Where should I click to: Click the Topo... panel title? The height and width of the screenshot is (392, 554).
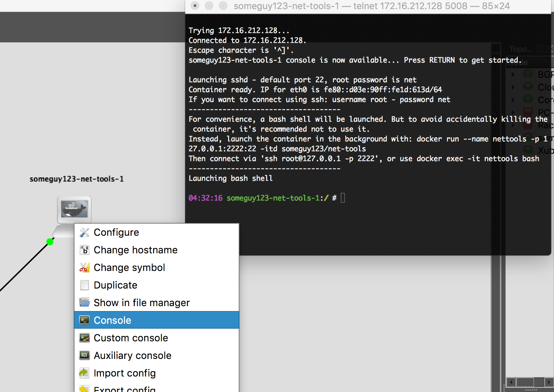[x=521, y=49]
